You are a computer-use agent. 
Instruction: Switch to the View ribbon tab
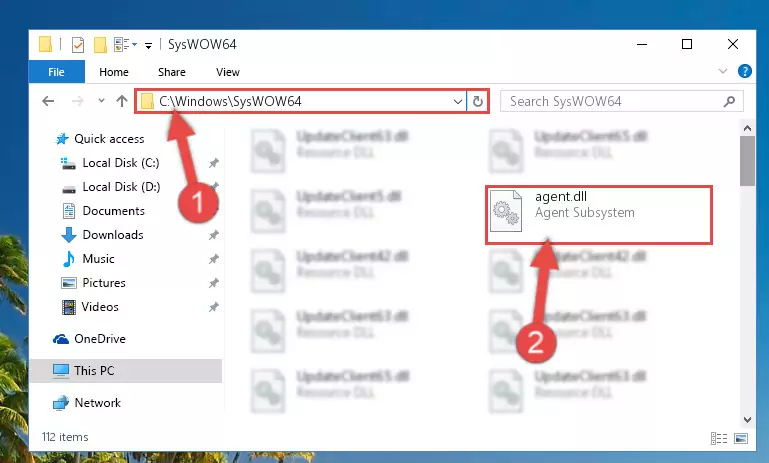tap(228, 72)
